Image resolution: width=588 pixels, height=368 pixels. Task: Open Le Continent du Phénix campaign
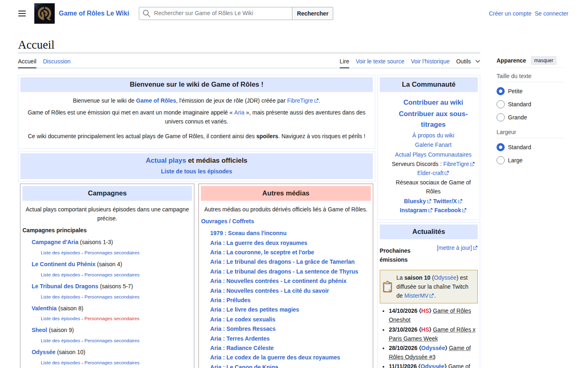[x=63, y=264]
